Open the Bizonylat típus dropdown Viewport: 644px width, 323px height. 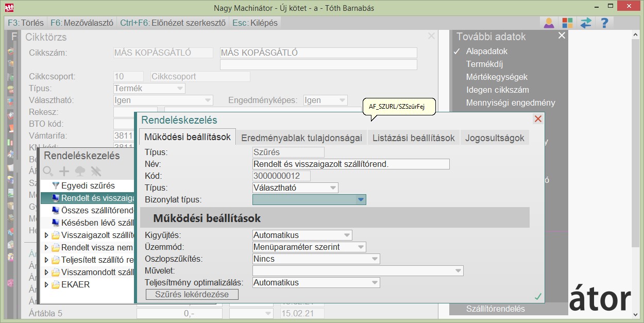[361, 199]
